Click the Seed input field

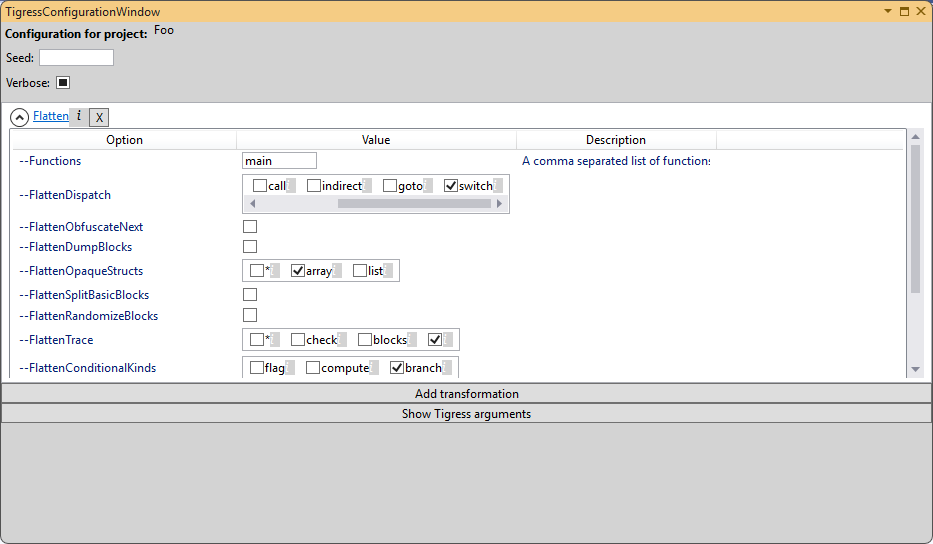pos(76,58)
